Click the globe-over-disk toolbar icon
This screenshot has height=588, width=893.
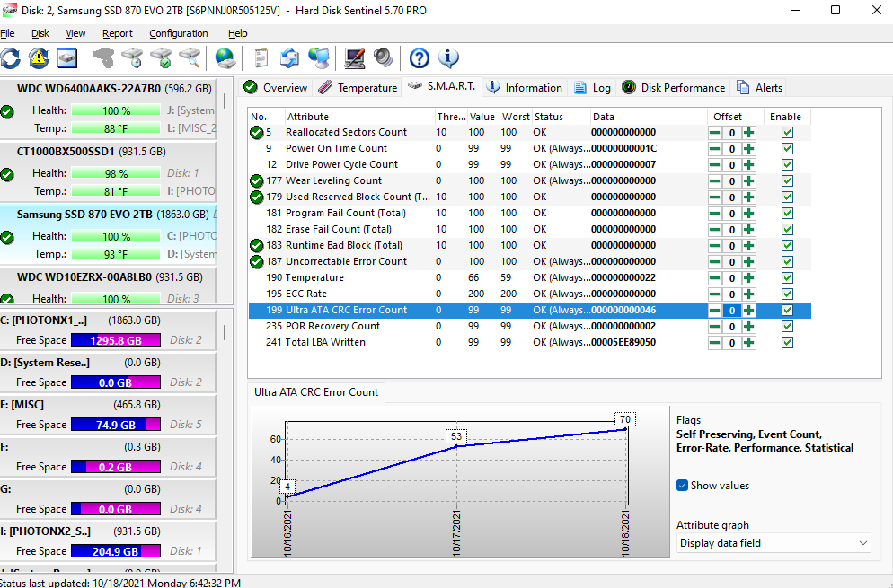[225, 58]
